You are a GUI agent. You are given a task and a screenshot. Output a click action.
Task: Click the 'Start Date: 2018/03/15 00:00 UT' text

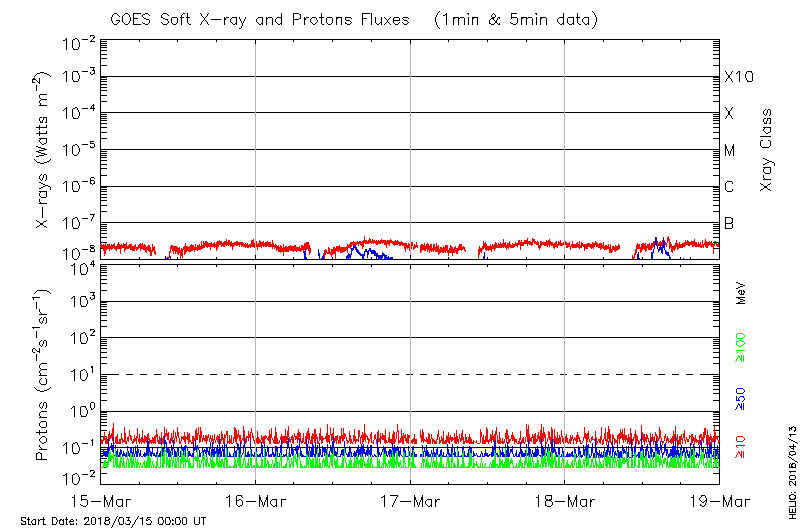113,521
